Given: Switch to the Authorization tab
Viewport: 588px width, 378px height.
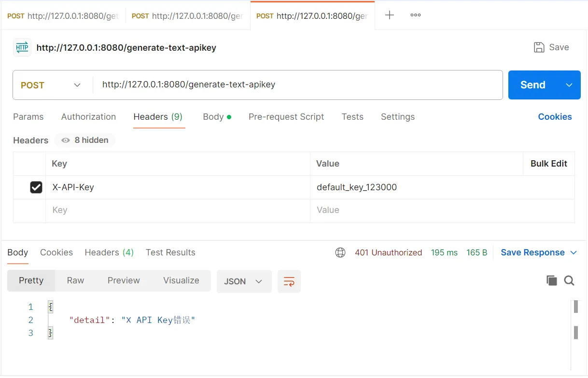Looking at the screenshot, I should pos(88,117).
